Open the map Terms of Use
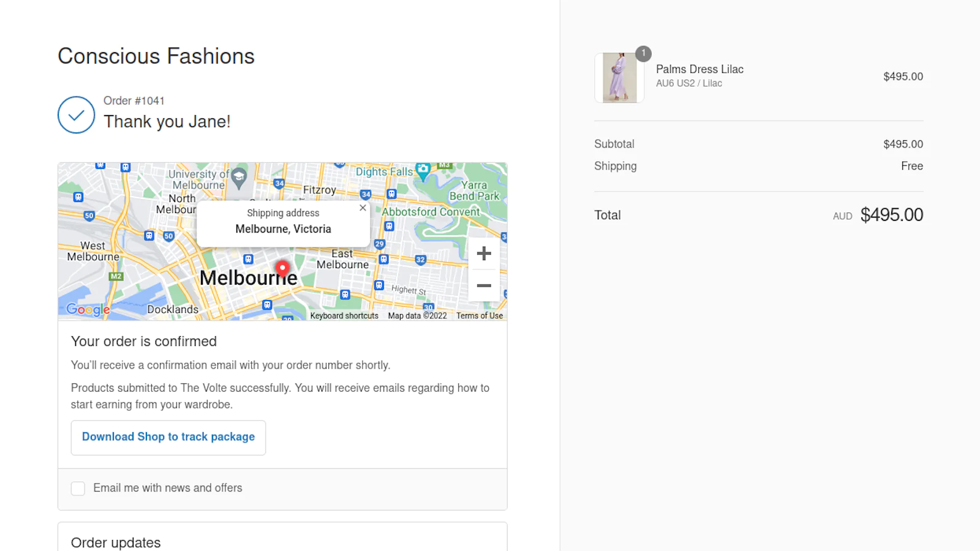This screenshot has height=551, width=980. [480, 316]
